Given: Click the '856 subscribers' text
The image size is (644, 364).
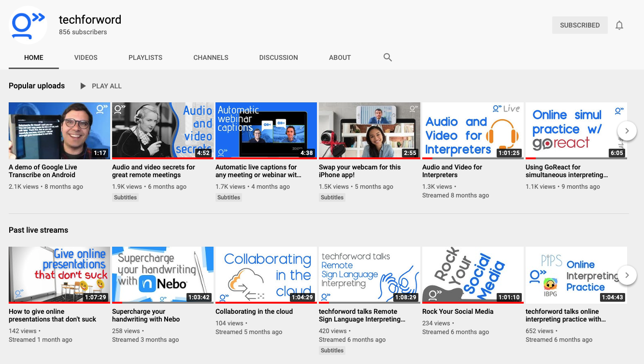Looking at the screenshot, I should point(83,32).
